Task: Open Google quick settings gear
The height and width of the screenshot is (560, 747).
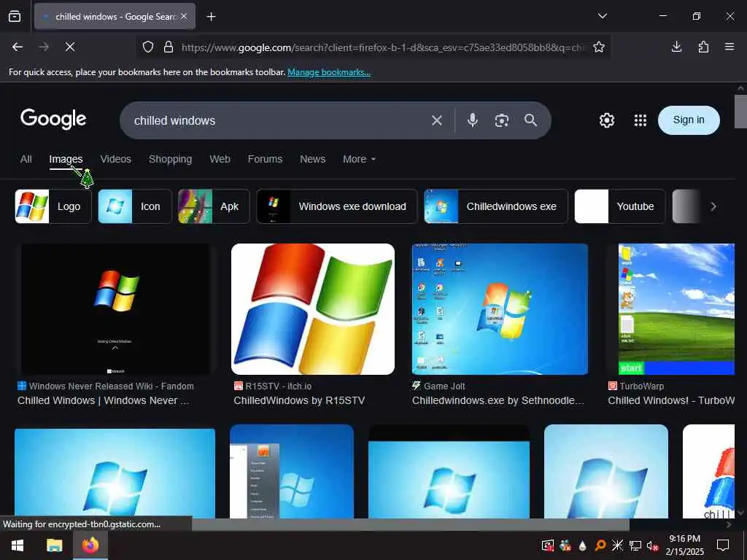Action: pyautogui.click(x=606, y=120)
